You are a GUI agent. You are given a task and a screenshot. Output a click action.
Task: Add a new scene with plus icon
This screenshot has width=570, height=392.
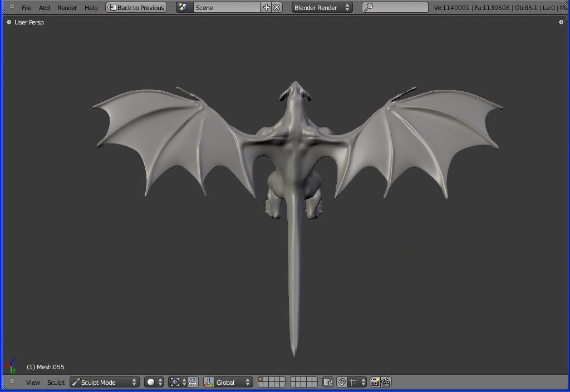pyautogui.click(x=266, y=7)
